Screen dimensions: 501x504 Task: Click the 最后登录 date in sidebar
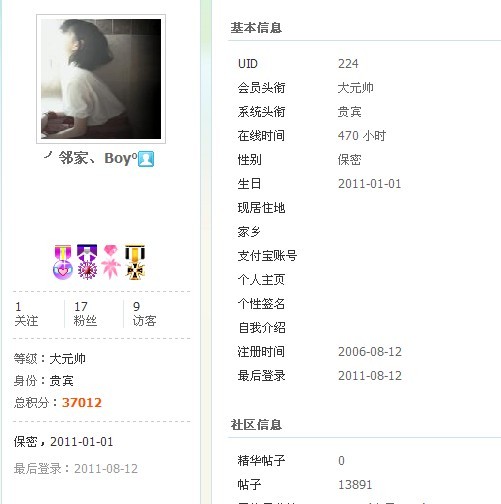[x=106, y=469]
